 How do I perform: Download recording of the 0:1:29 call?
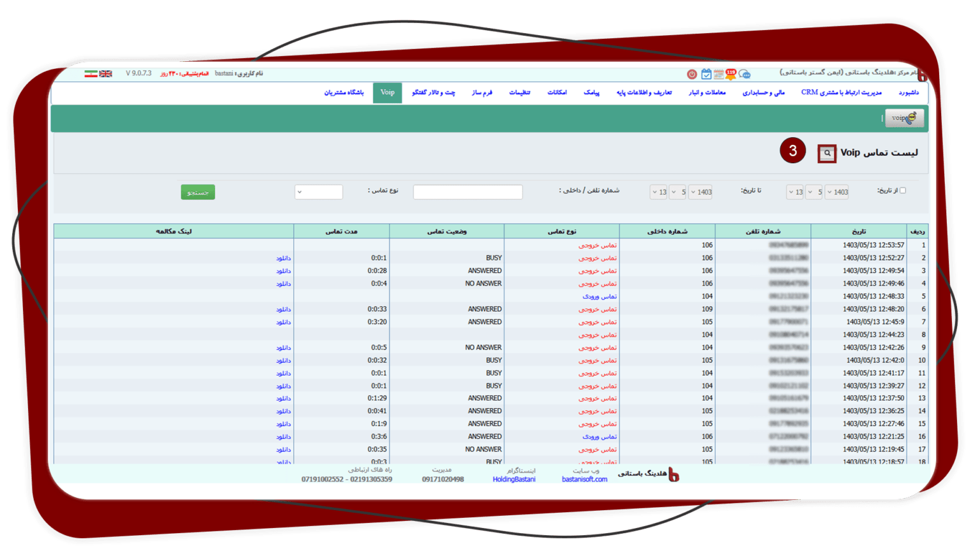[x=283, y=399]
